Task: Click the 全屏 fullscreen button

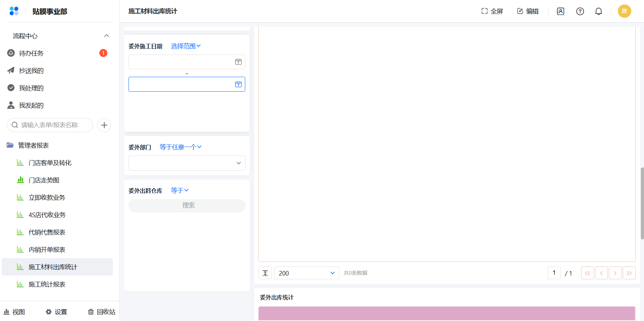Action: click(492, 11)
